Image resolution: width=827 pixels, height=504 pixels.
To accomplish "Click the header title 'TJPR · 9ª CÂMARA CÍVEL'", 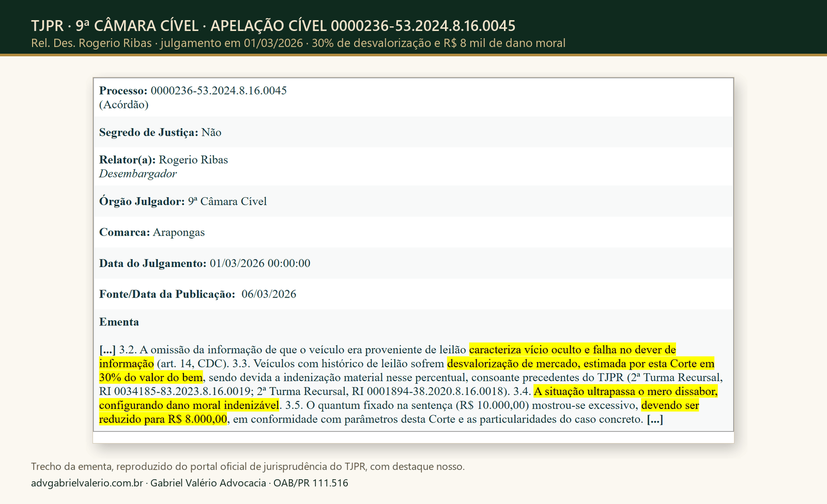I will 115,26.
